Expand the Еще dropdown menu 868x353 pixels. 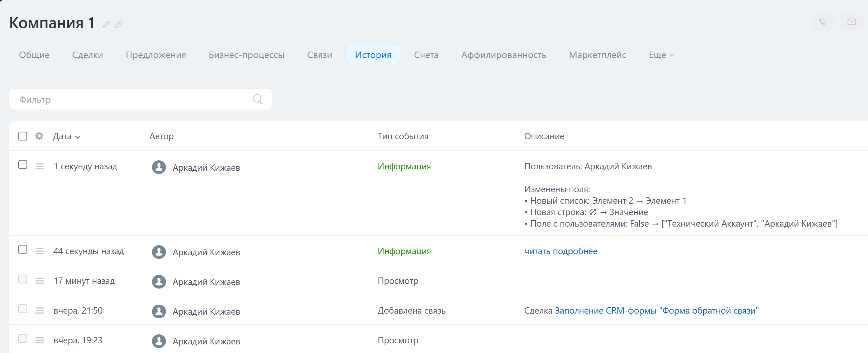coord(662,55)
